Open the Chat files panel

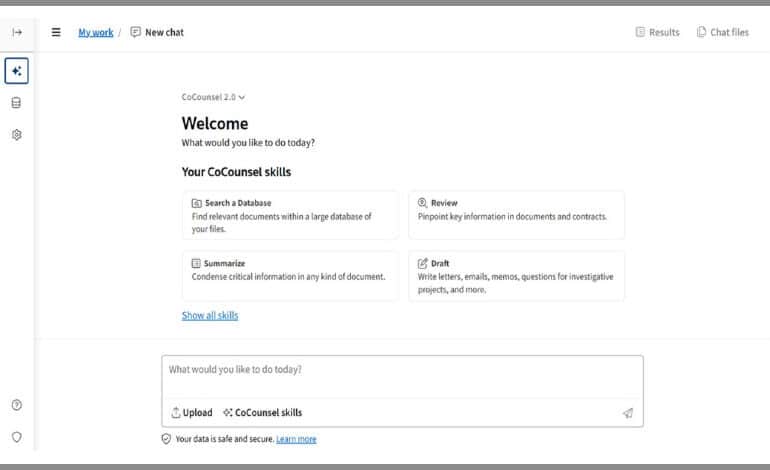722,32
